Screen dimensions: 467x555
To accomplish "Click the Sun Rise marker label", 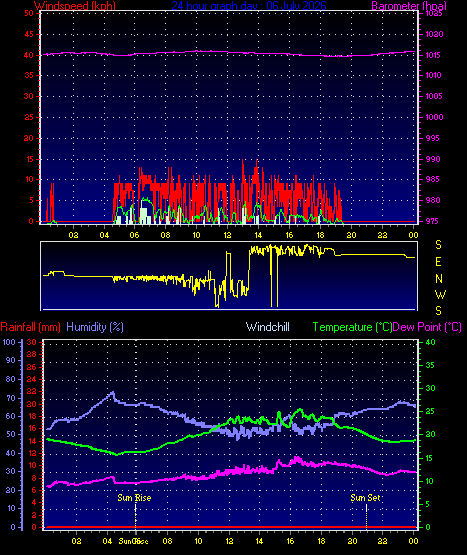I will point(134,498).
